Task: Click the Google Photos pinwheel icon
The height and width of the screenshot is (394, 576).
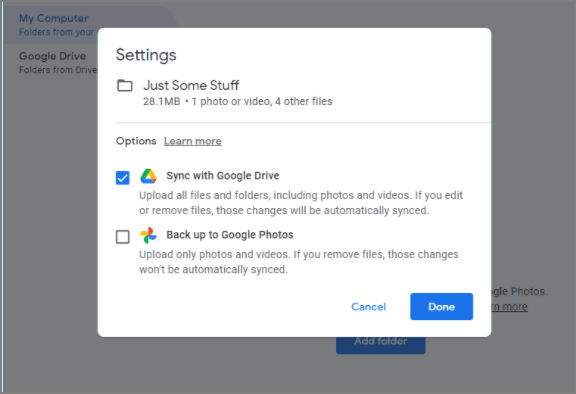Action: tap(148, 235)
